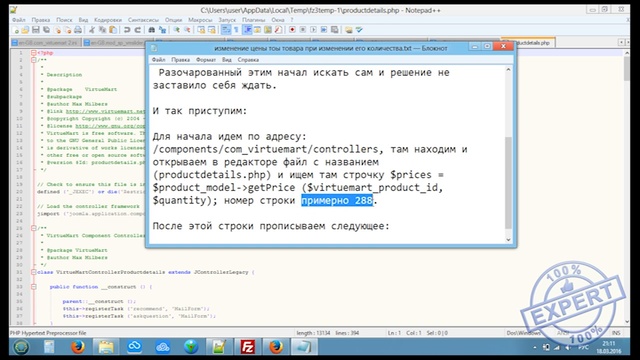
Task: Open the Кодировки menu in Notepad++
Action: coord(108,20)
